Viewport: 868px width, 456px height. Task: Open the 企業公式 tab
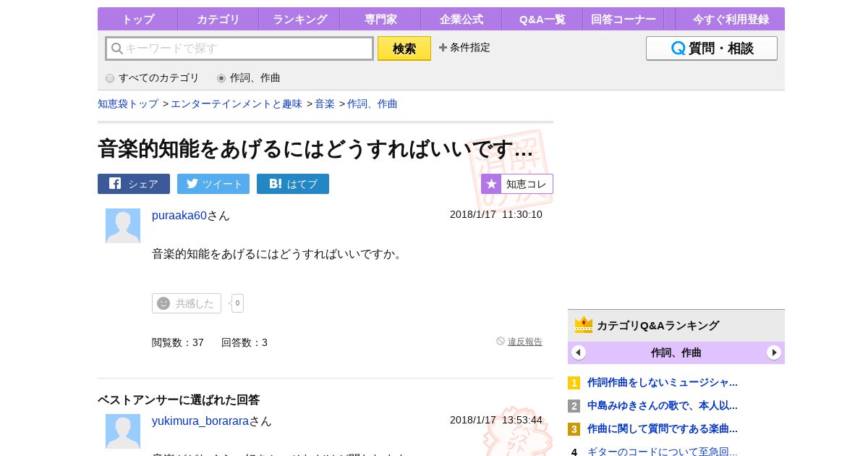[x=461, y=19]
